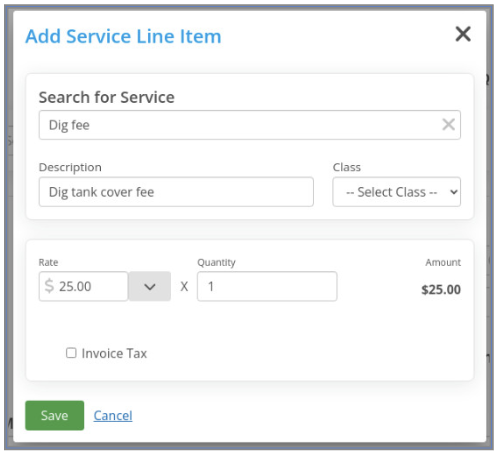Screen dimensions: 497x455
Task: Save the service line item
Action: click(55, 415)
